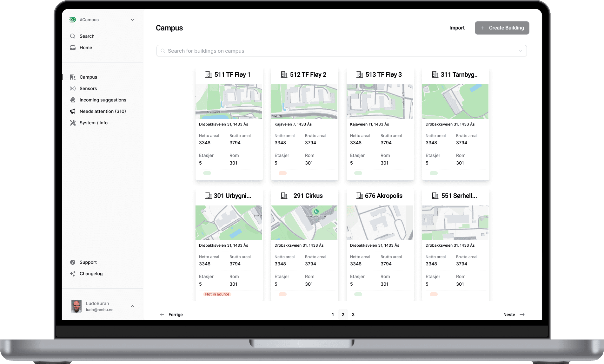
Task: Click the Create Building button
Action: click(x=502, y=28)
